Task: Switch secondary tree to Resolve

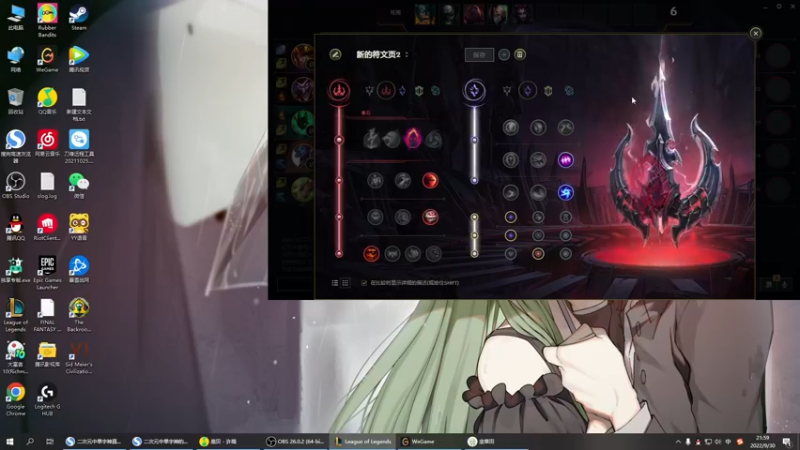Action: pyautogui.click(x=548, y=91)
